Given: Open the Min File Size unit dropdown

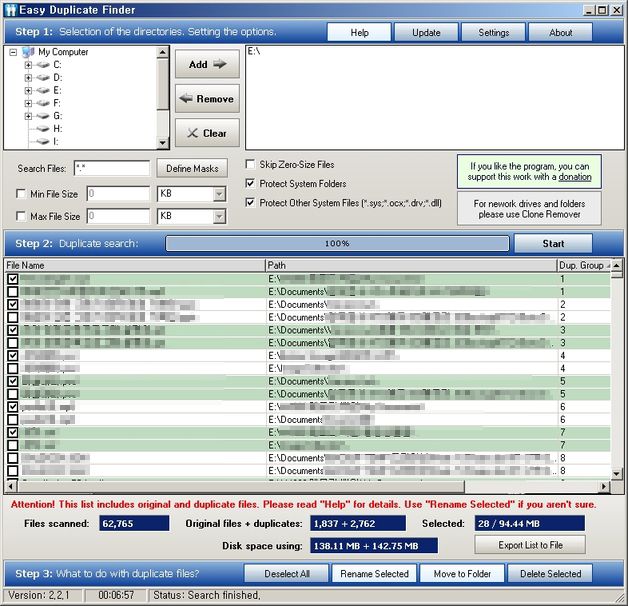Looking at the screenshot, I should (x=219, y=194).
